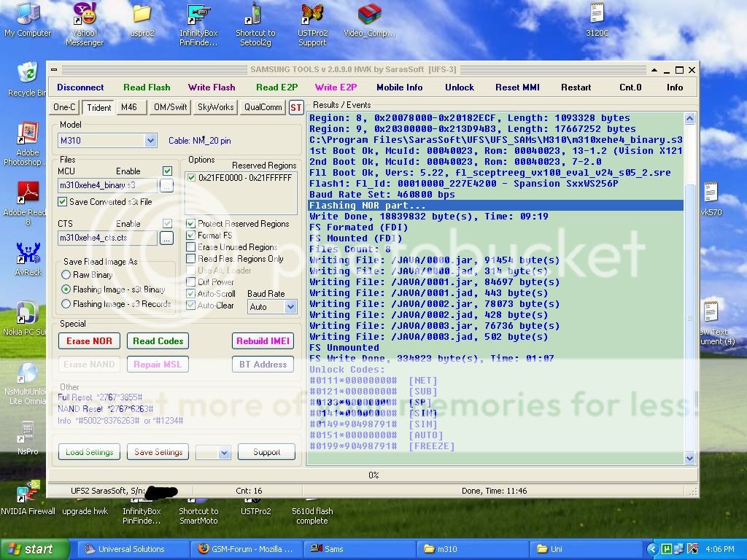Image resolution: width=747 pixels, height=560 pixels.
Task: Switch to GSM-Forum Mozilla taskbar window
Action: 247,549
